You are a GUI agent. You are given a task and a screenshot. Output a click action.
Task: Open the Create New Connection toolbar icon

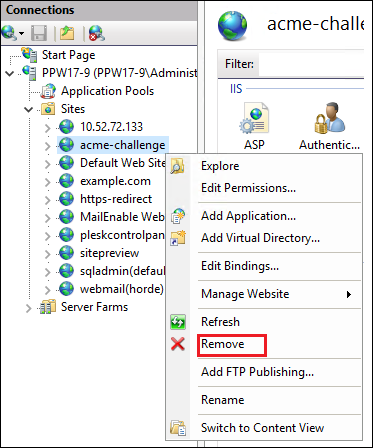coord(8,33)
